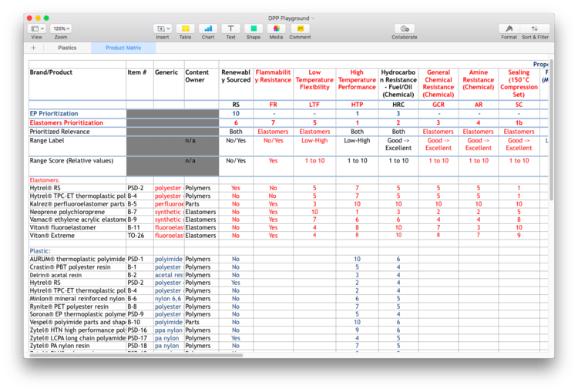Click the ppa nylon generic cell
The height and width of the screenshot is (392, 578).
click(x=169, y=330)
